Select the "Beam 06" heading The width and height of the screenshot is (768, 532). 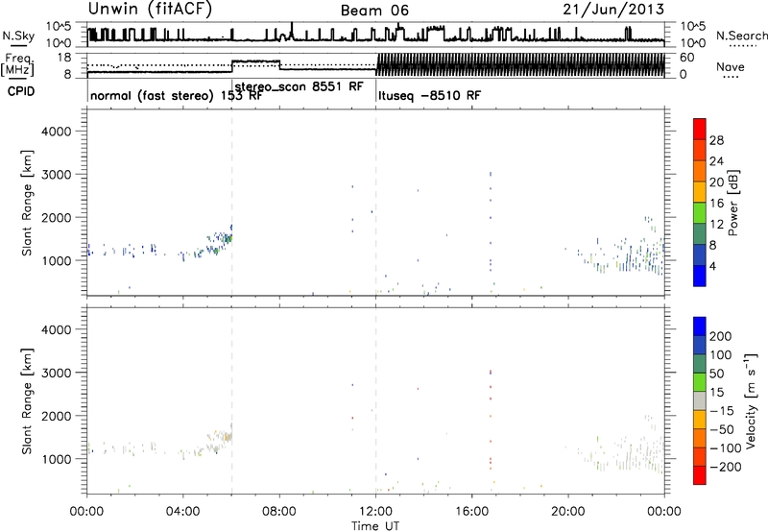coord(374,11)
